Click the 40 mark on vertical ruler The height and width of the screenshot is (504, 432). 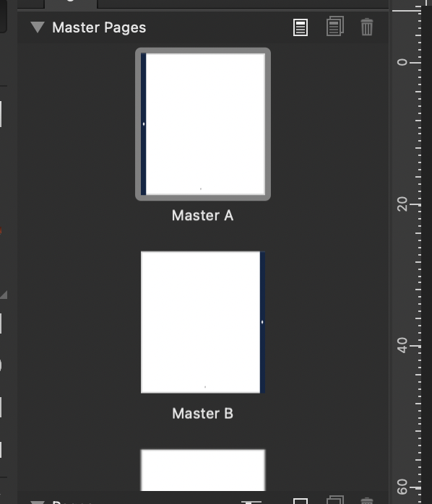click(x=402, y=346)
